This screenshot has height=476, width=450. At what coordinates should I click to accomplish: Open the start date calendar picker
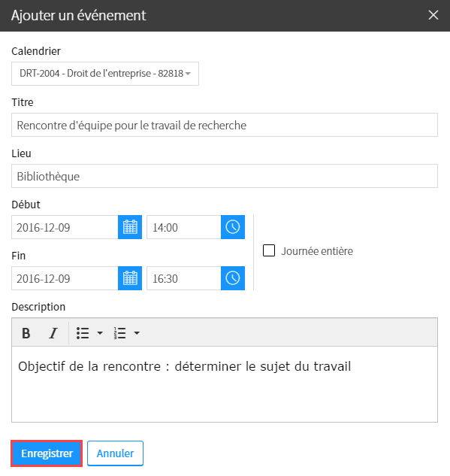130,227
